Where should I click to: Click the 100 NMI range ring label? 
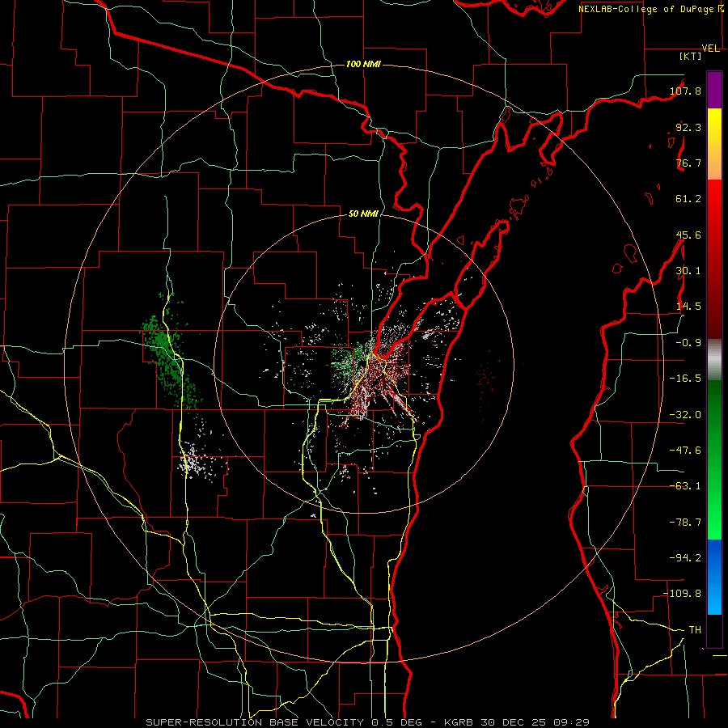click(363, 64)
